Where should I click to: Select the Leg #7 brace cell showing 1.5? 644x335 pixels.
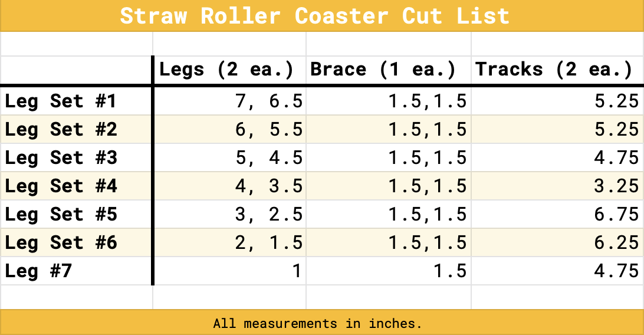point(449,271)
